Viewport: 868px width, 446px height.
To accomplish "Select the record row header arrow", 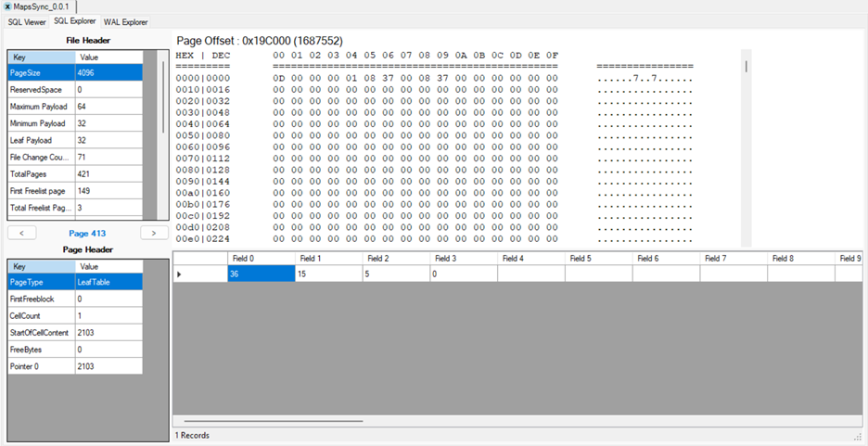I will click(x=180, y=274).
